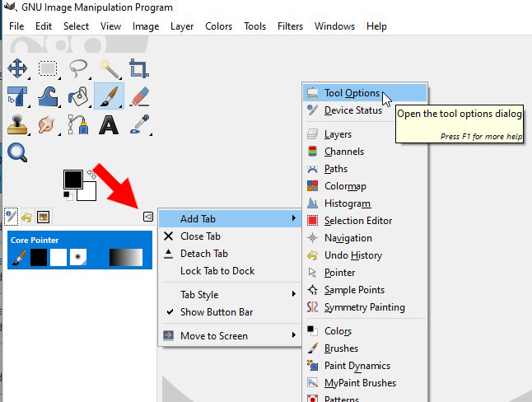Open the Layer menu
Screen dimensions: 532x402
(x=182, y=26)
